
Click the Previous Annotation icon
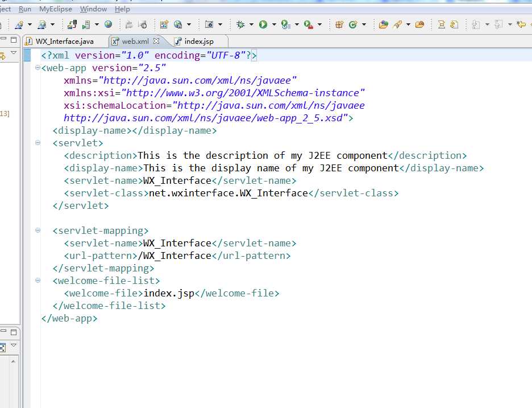click(498, 24)
